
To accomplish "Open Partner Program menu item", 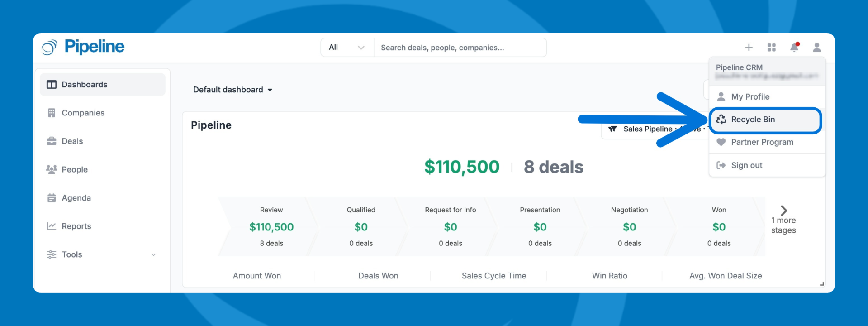I will [x=762, y=142].
